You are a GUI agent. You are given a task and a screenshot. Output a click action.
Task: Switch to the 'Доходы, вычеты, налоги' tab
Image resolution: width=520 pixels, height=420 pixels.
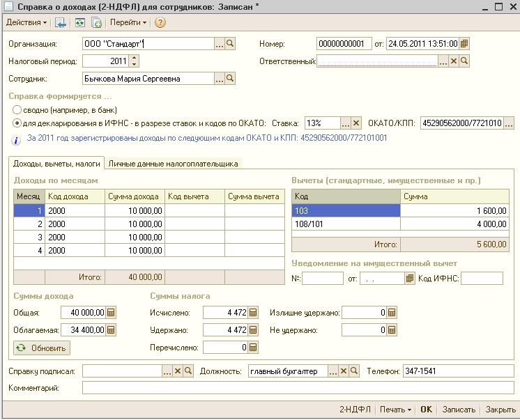(x=56, y=164)
